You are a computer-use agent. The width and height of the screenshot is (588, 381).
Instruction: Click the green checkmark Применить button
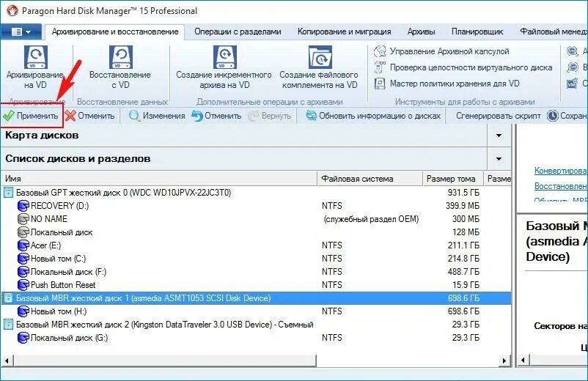[31, 116]
